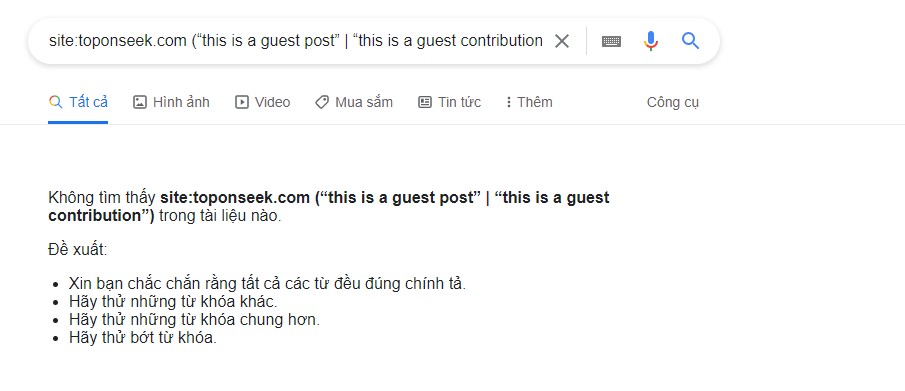Switch to the Hình ảnh tab

171,102
